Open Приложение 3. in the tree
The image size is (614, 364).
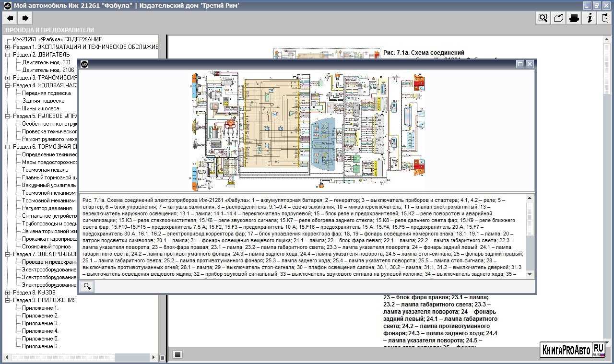(40, 323)
